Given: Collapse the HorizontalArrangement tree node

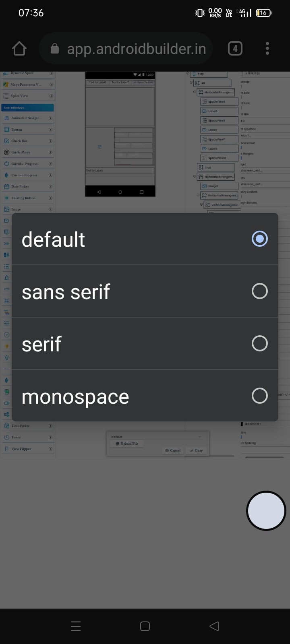Looking at the screenshot, I should tap(194, 92).
